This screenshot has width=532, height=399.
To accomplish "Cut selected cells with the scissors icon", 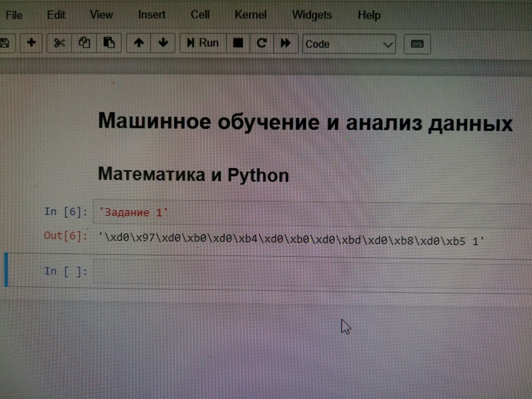I will 59,43.
